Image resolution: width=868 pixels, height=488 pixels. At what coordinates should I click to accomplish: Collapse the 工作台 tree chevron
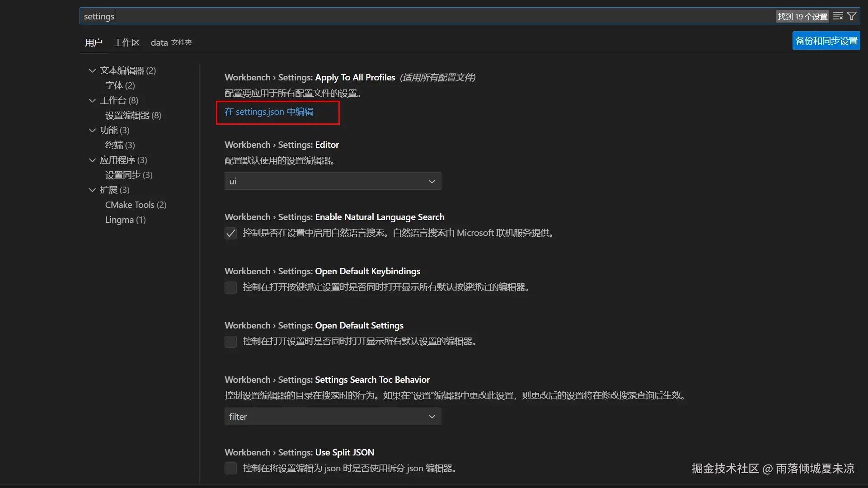(92, 100)
